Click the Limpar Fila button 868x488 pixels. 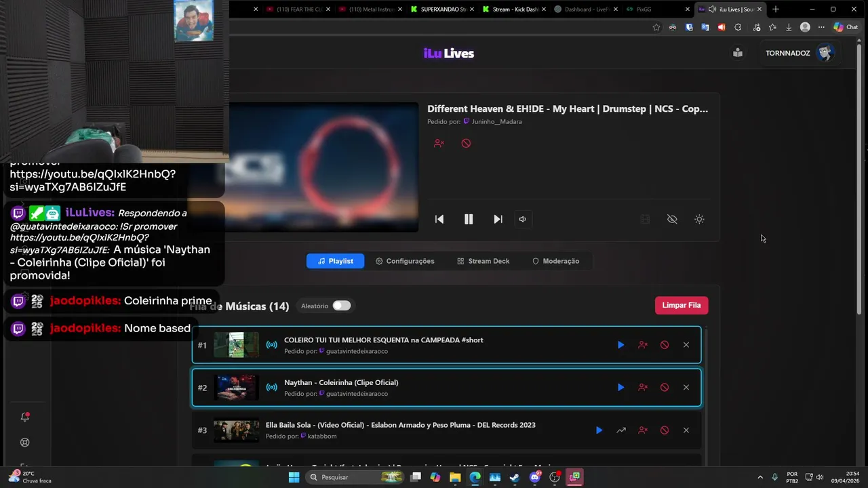point(682,306)
